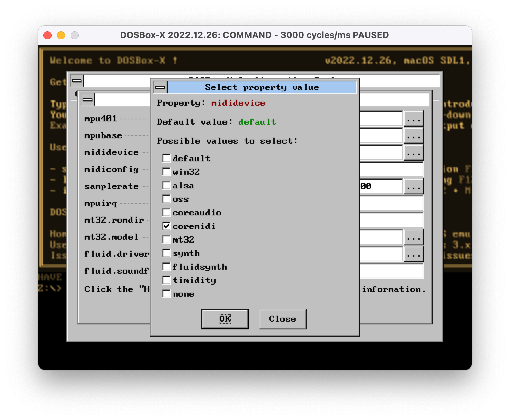Image resolution: width=510 pixels, height=420 pixels.
Task: Focus the mpuirq input field
Action: pos(391,203)
